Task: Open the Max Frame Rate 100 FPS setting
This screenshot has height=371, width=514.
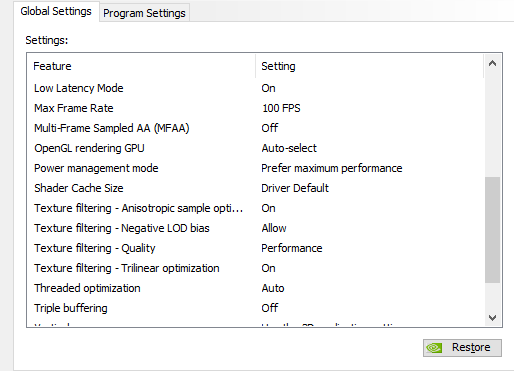Action: 281,108
